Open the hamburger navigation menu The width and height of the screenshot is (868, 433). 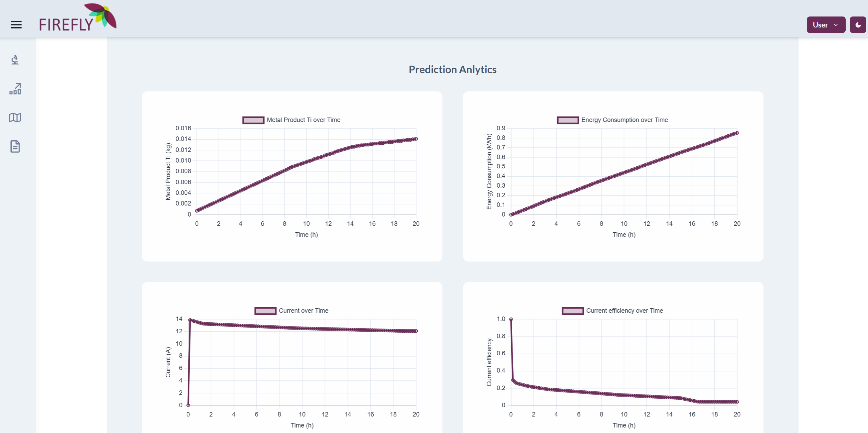pos(16,25)
